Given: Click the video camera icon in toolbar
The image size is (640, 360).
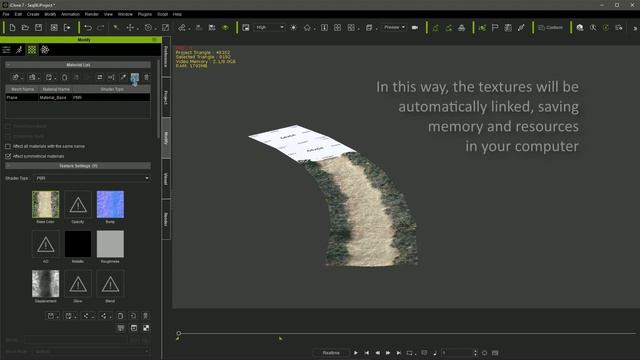Looking at the screenshot, I should 415,27.
